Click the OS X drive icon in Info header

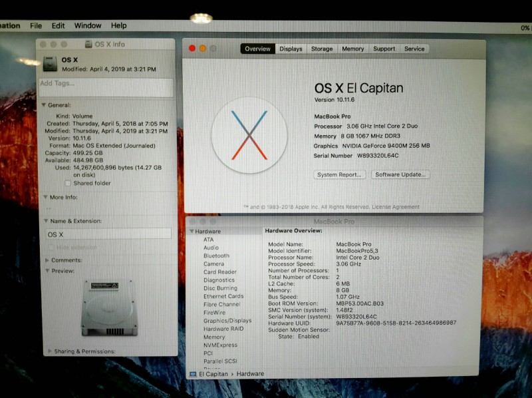(51, 64)
